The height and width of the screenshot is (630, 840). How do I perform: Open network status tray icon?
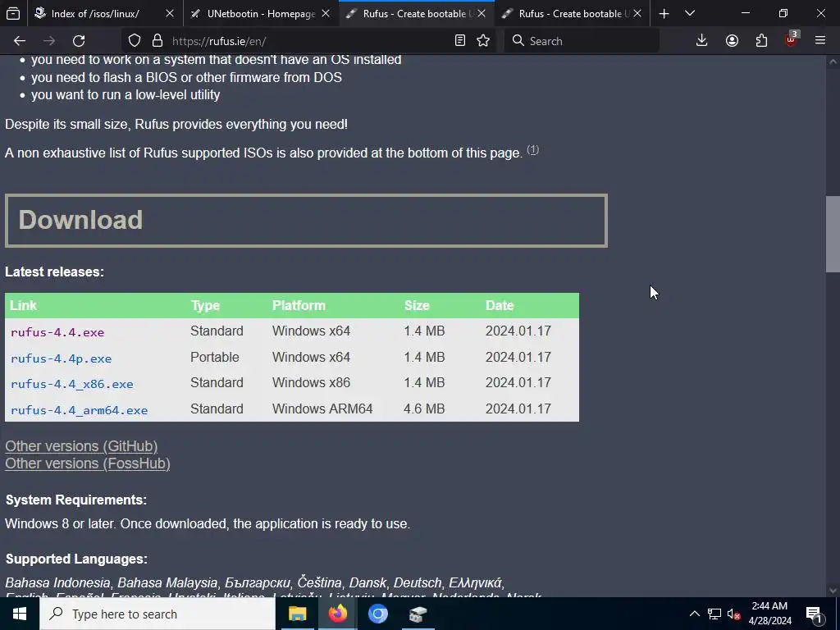(x=714, y=614)
